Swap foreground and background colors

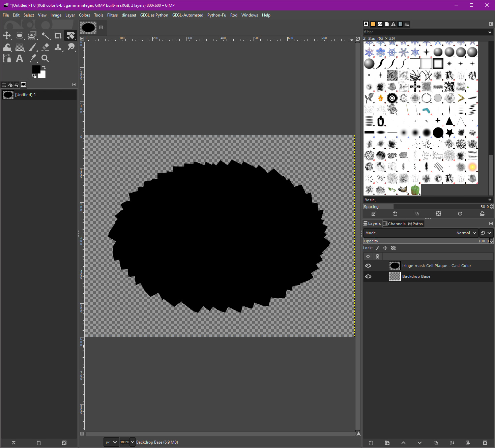[x=44, y=67]
